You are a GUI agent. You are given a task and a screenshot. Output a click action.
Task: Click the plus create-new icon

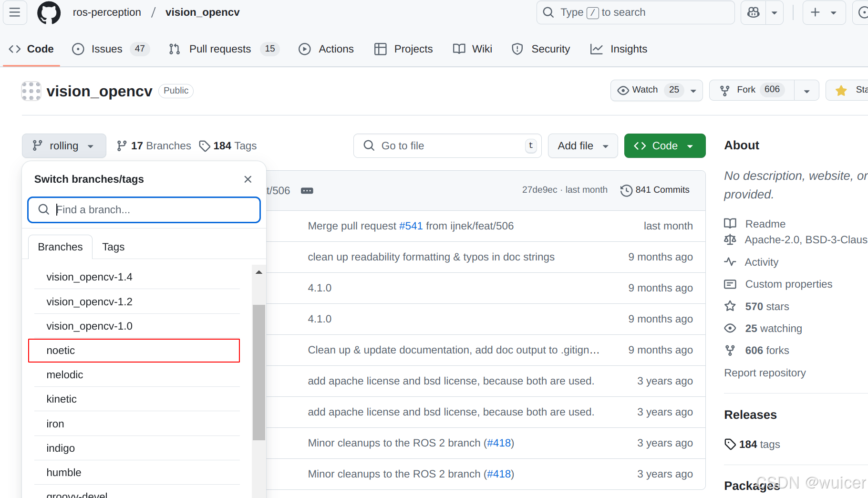point(816,12)
